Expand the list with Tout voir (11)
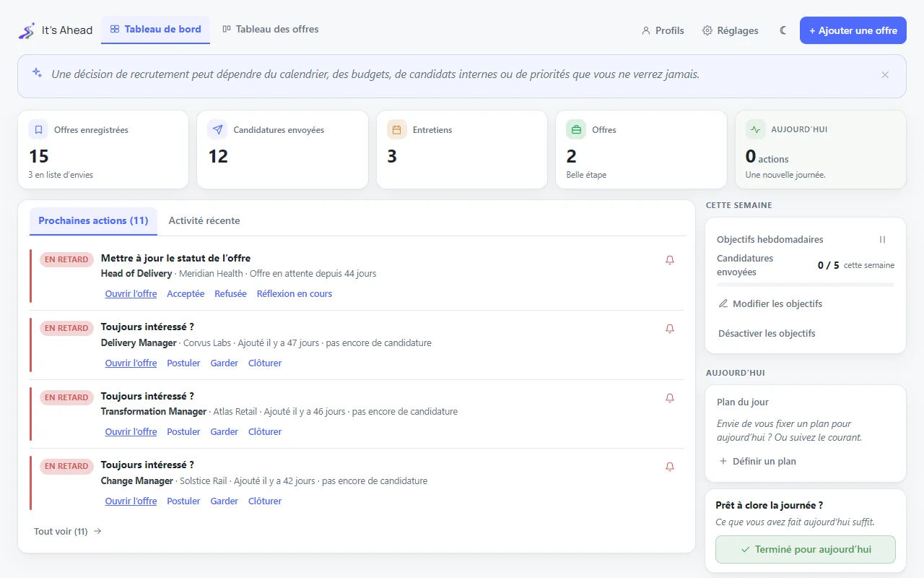Viewport: 924px width, 578px height. click(68, 532)
